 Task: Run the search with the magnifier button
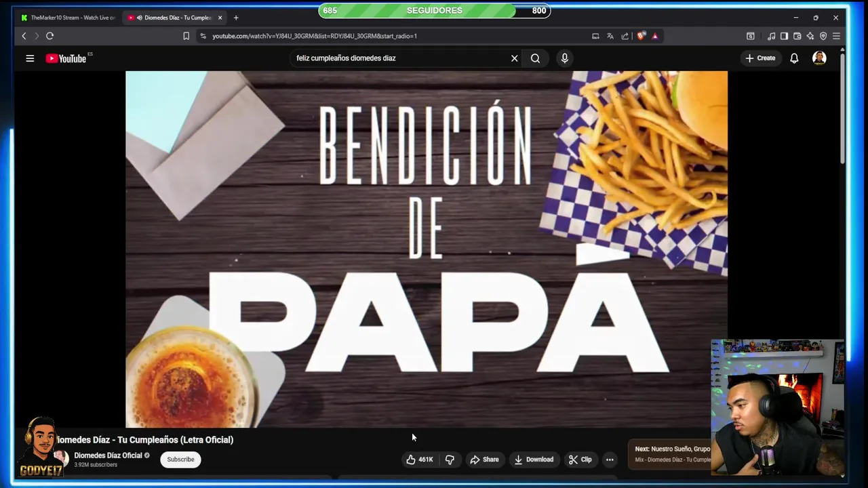point(535,58)
